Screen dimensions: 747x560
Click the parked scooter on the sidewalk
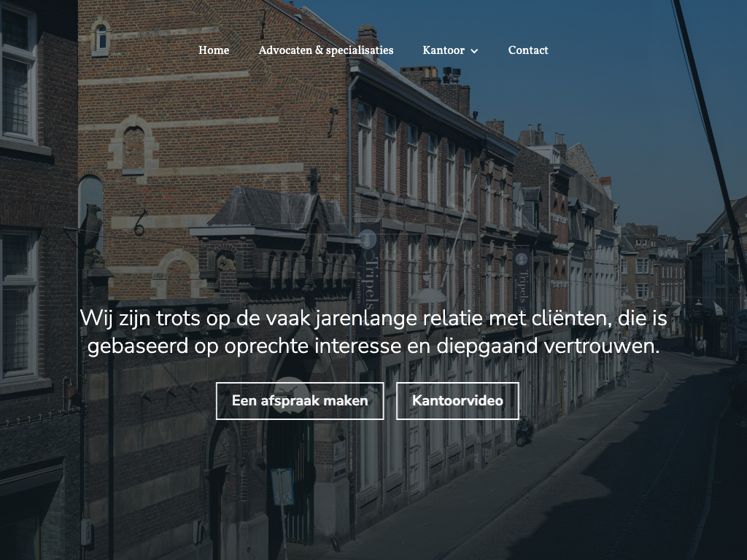[524, 432]
